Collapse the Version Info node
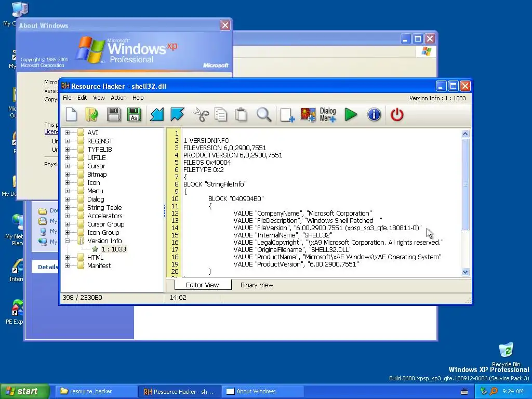 [x=67, y=241]
